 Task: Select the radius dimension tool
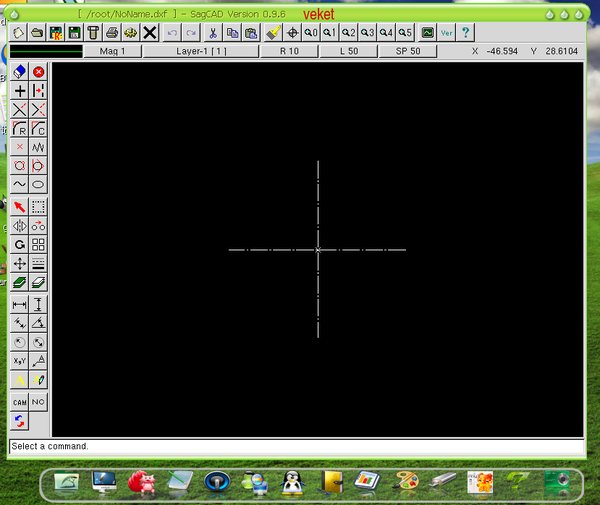coord(20,342)
